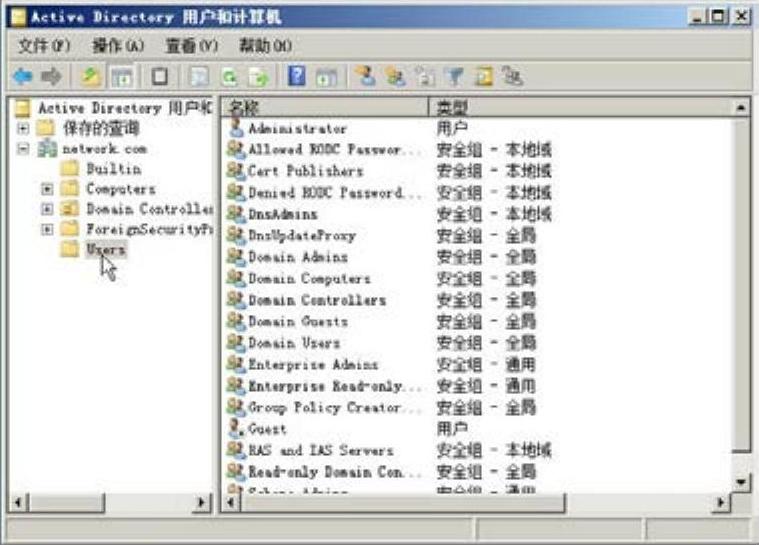Collapse the network.com domain node
The height and width of the screenshot is (545, 759).
click(23, 148)
